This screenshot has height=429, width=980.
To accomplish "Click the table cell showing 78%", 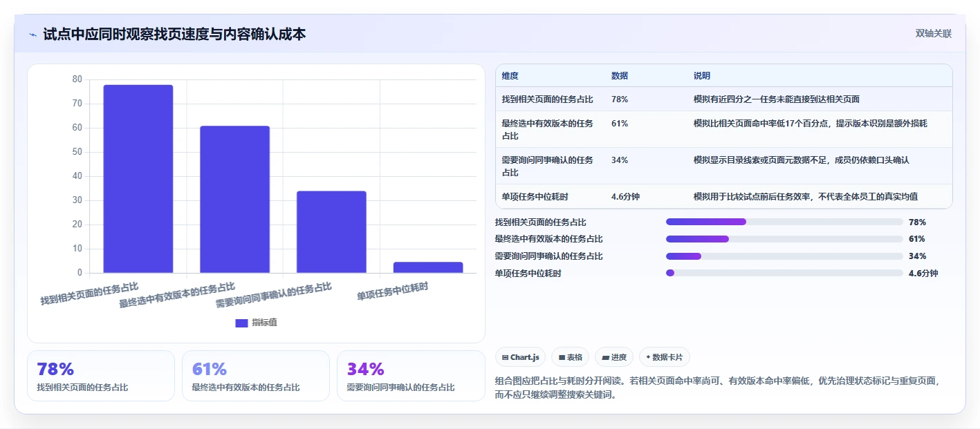I will tap(620, 99).
